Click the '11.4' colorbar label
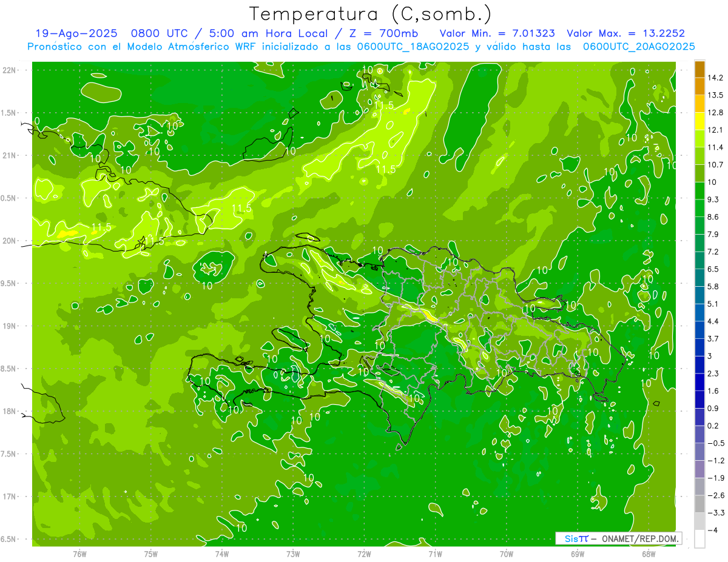Screen dimensions: 728x562 click(x=716, y=147)
